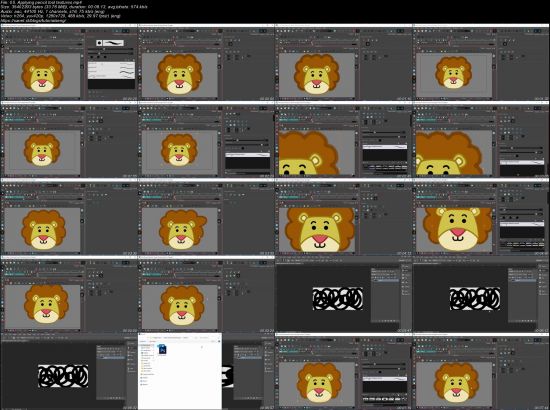Select the PSD file icon in file explorer
550x410 pixels.
point(162,350)
